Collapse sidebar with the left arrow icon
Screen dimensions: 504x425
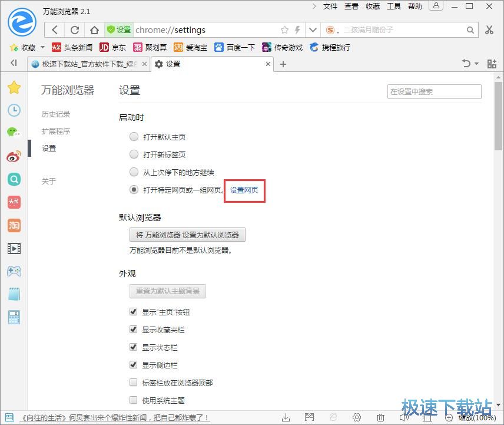[14, 62]
